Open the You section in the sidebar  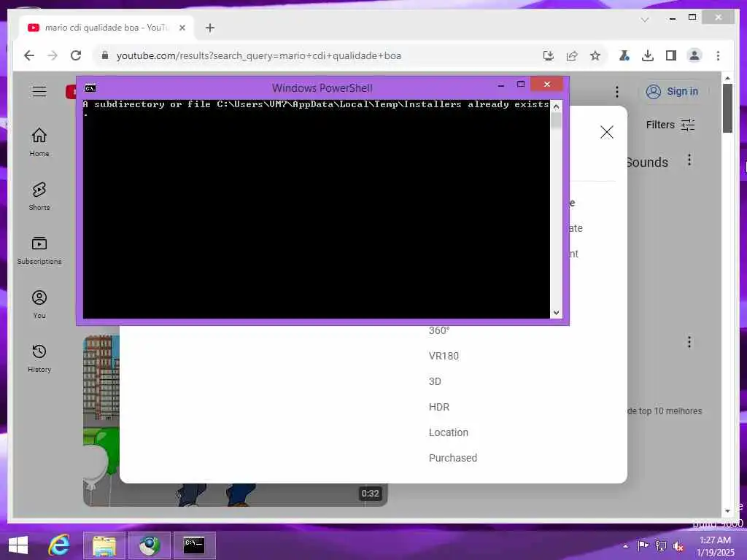click(x=39, y=304)
